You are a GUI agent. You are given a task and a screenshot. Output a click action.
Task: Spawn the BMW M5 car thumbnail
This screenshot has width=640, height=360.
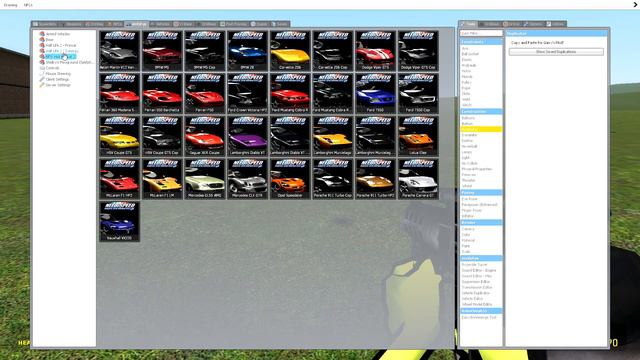(162, 50)
